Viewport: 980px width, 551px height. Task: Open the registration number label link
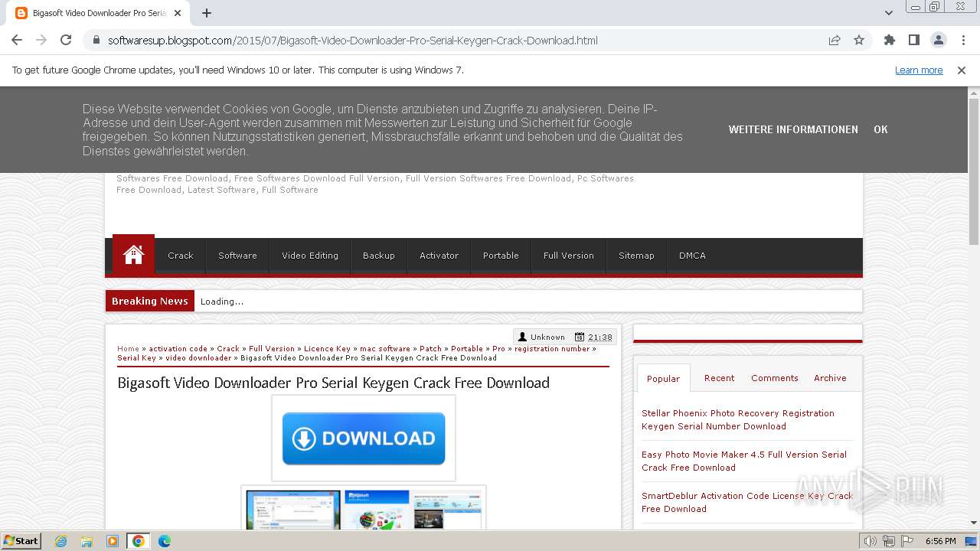tap(552, 349)
